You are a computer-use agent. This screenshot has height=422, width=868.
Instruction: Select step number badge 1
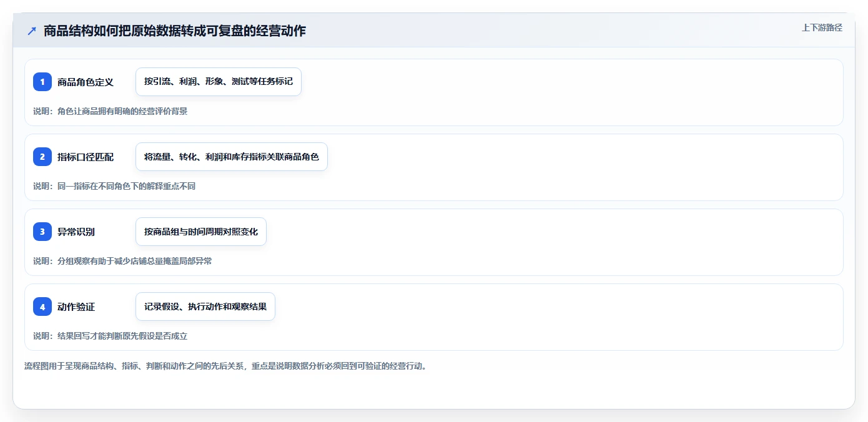[x=42, y=82]
